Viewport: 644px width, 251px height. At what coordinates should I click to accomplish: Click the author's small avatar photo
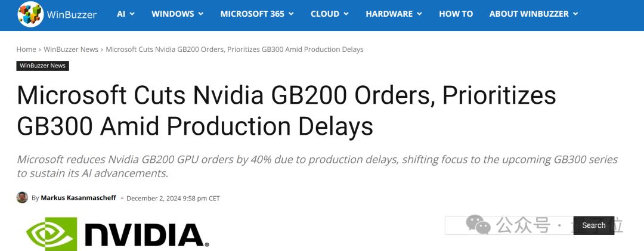[22, 197]
